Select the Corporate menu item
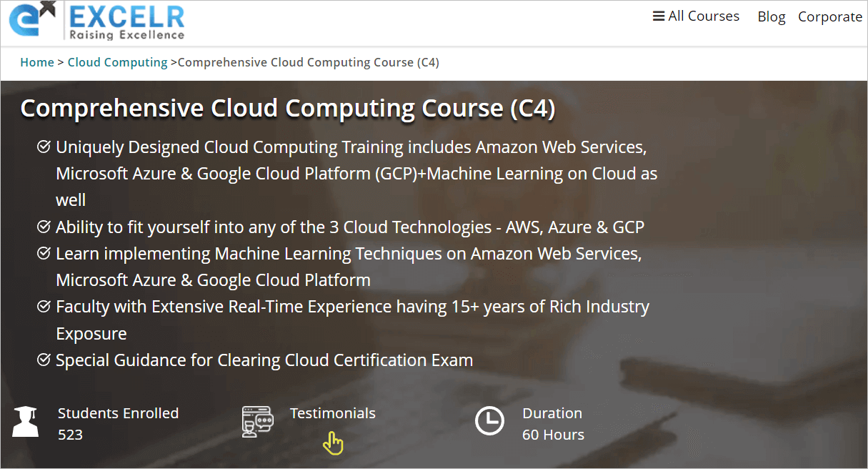The image size is (868, 469). [830, 16]
